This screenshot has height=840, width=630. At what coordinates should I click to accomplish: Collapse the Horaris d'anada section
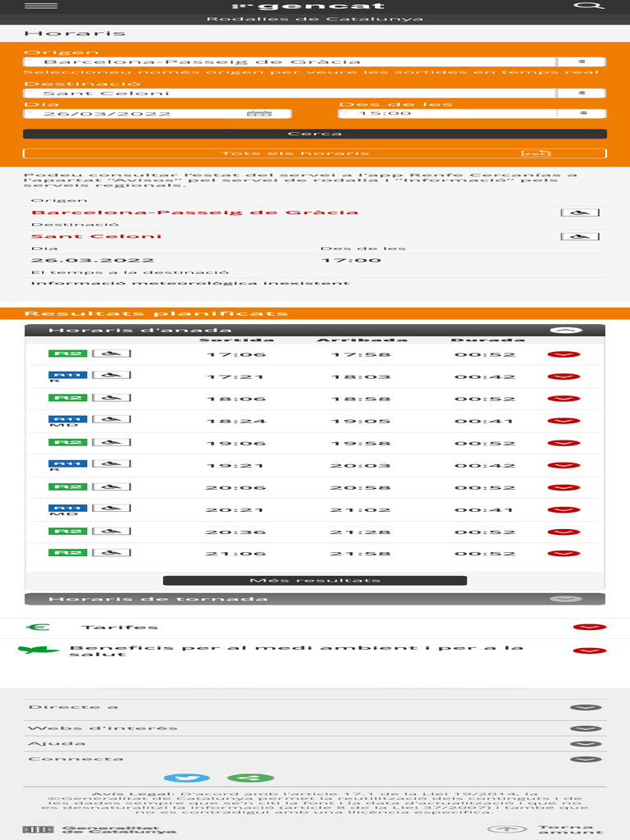pyautogui.click(x=566, y=330)
